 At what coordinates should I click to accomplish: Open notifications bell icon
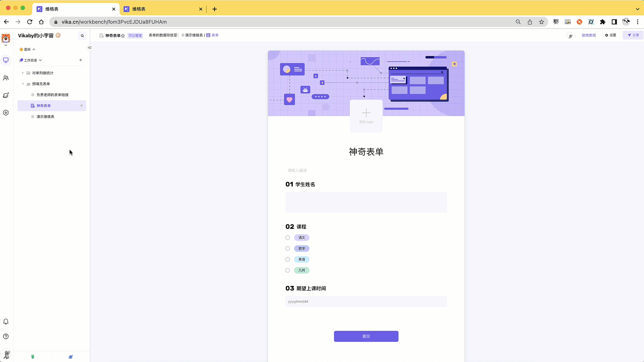pos(6,321)
